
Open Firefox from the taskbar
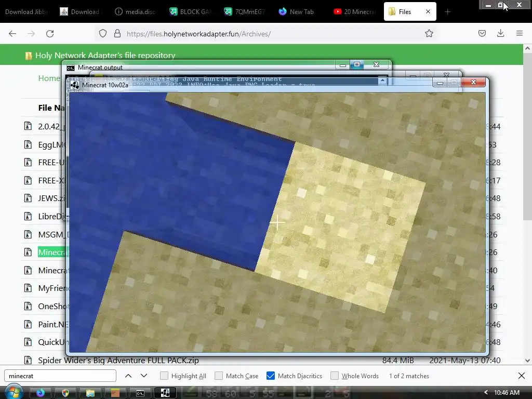pyautogui.click(x=41, y=393)
